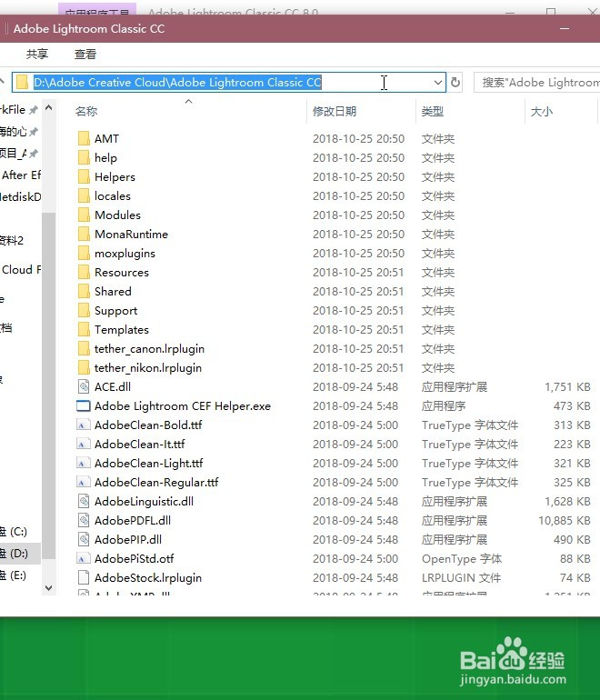This screenshot has width=600, height=700.
Task: Click the '应用程序' type cell
Action: [444, 405]
